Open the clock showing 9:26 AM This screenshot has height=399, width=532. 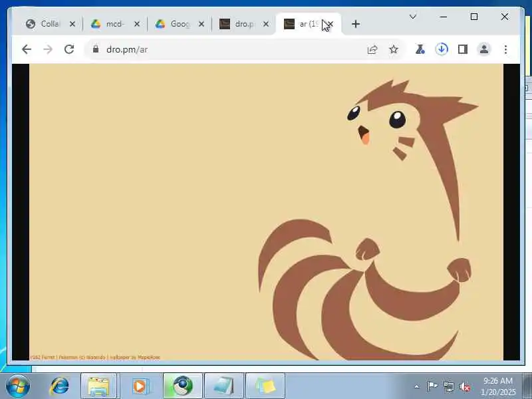tap(498, 386)
